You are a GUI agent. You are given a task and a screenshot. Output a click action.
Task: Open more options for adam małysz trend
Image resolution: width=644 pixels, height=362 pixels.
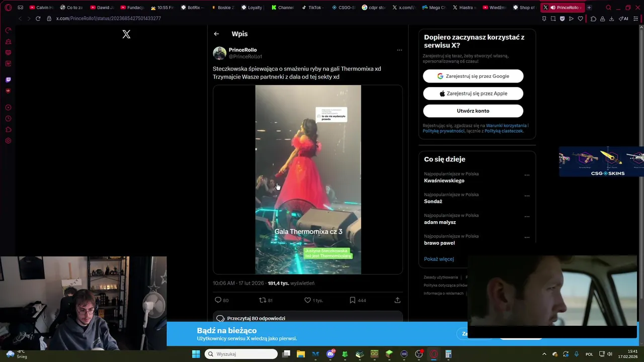pos(527,217)
